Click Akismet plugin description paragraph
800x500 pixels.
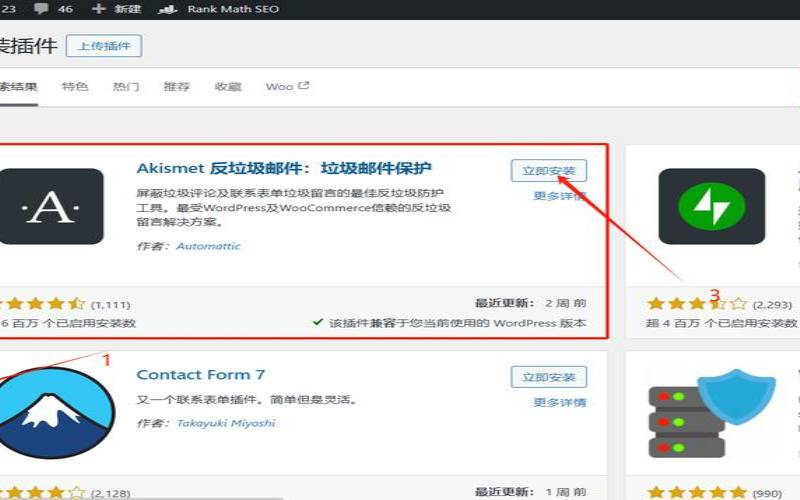point(294,207)
